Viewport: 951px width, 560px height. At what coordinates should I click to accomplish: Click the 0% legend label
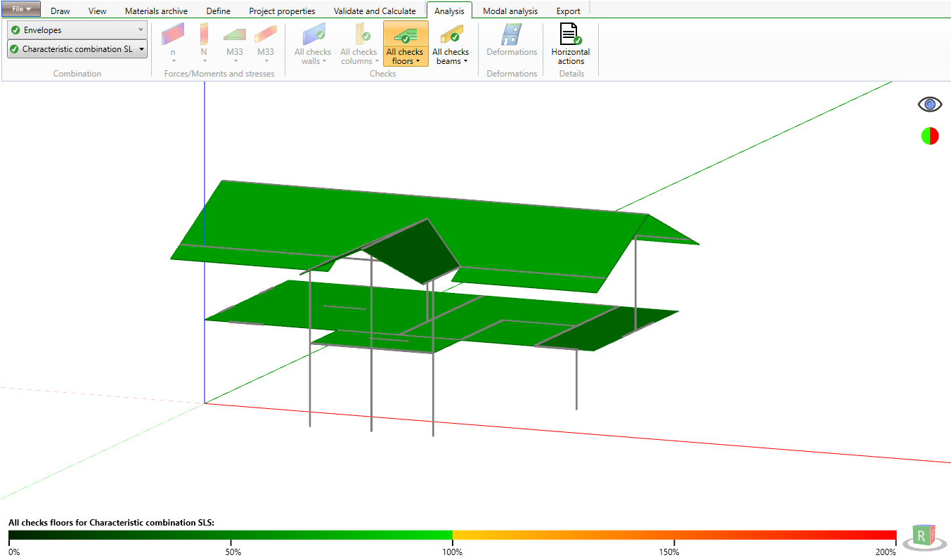click(x=14, y=552)
